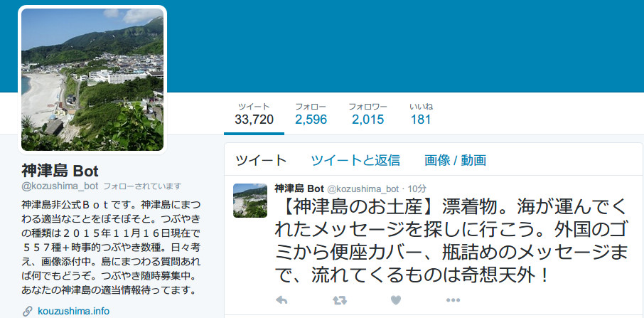The image size is (644, 318).
Task: Click the 神津島 Bot profile name heading
Action: [x=60, y=171]
